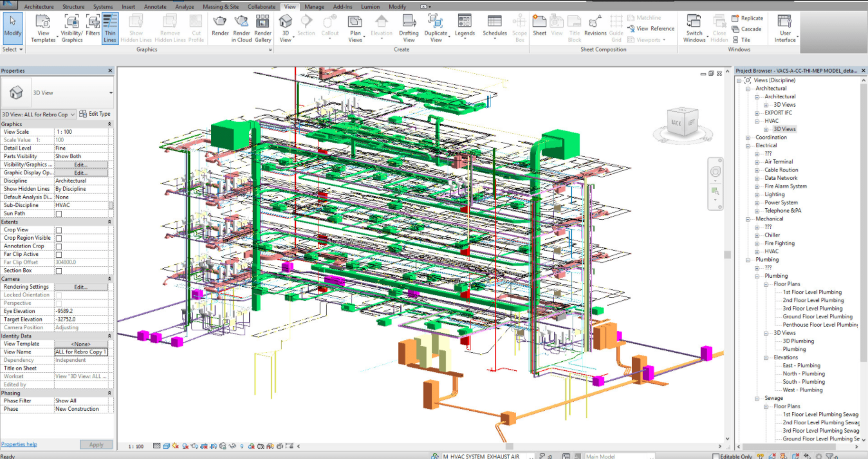Open Visibility/Graphics settings in ribbon
This screenshot has width=868, height=459.
click(72, 28)
